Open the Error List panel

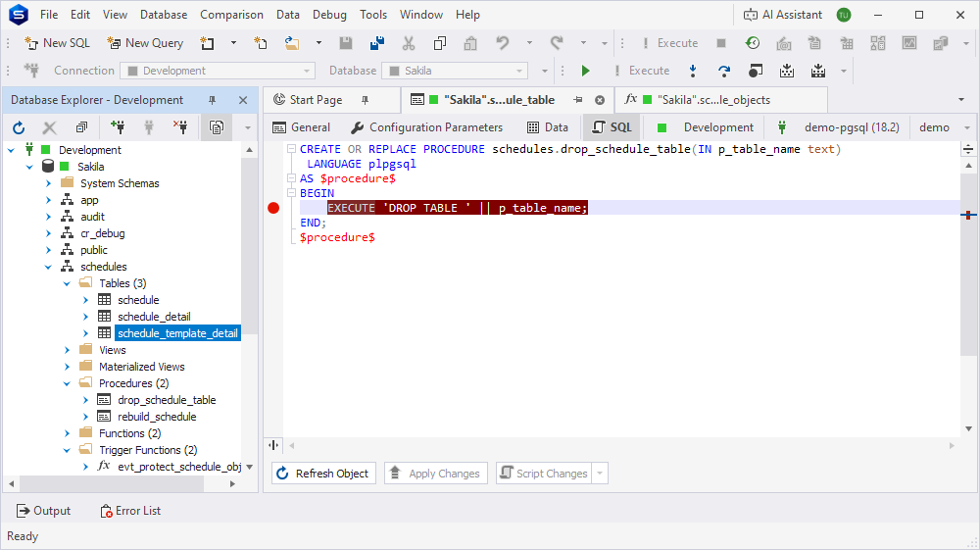coord(130,511)
